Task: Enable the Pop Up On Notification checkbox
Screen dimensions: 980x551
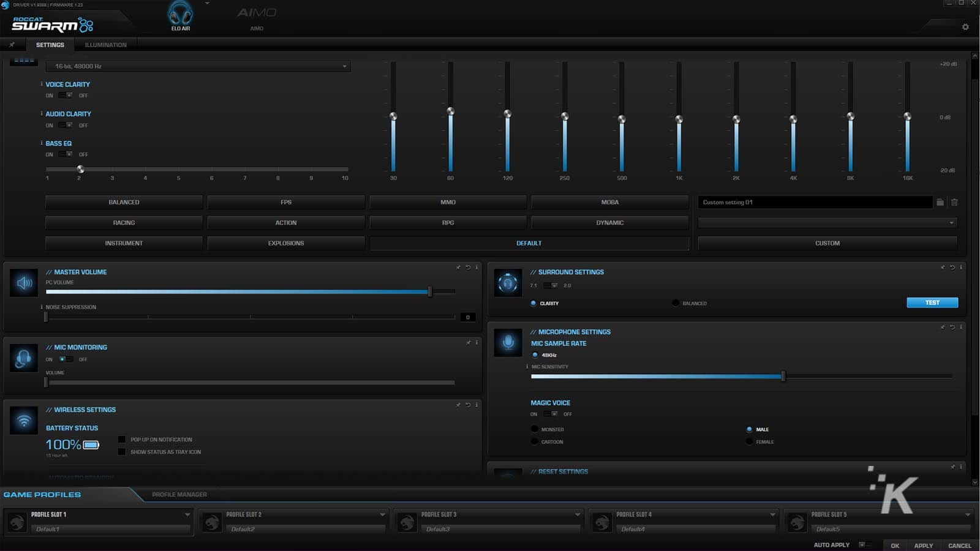Action: coord(122,440)
